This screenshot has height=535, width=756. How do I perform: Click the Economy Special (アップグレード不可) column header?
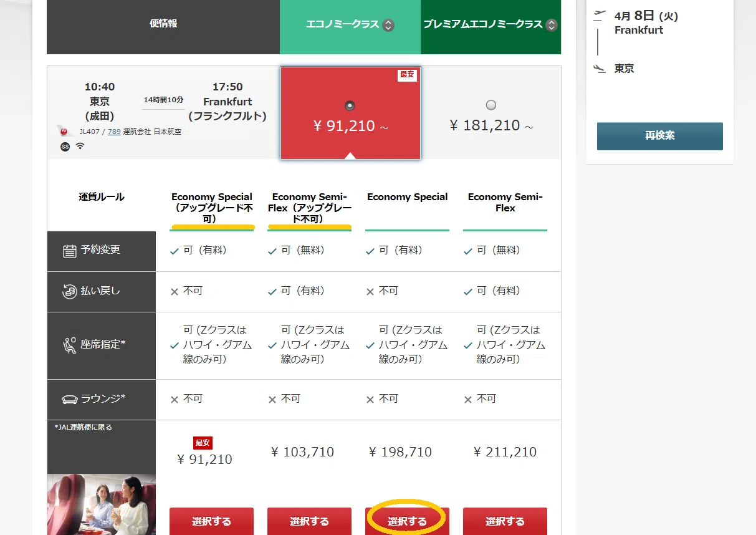click(212, 208)
